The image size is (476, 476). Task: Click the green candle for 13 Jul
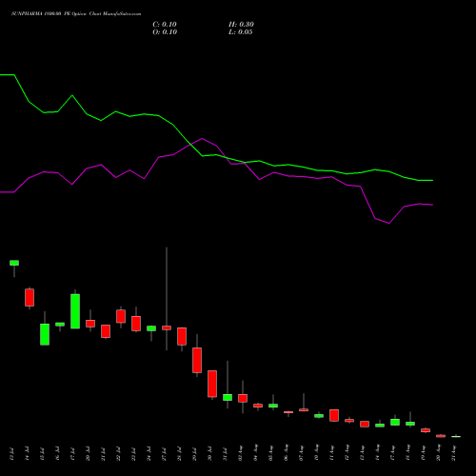14,263
